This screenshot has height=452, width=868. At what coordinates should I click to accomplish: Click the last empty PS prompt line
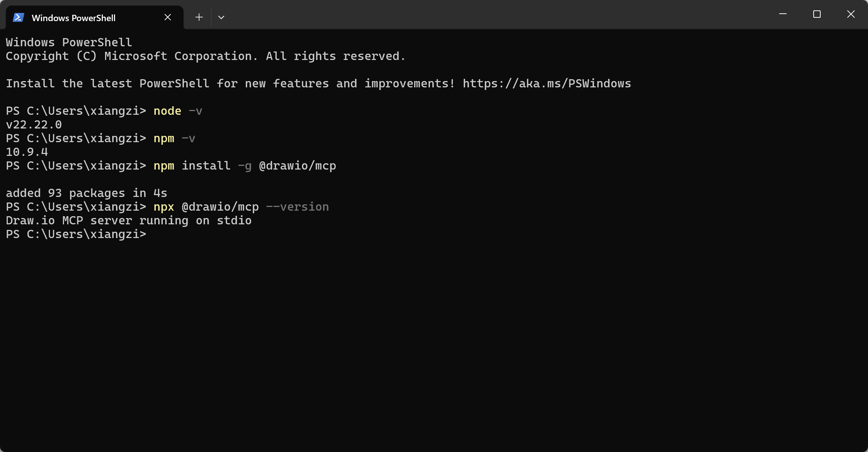(x=76, y=234)
